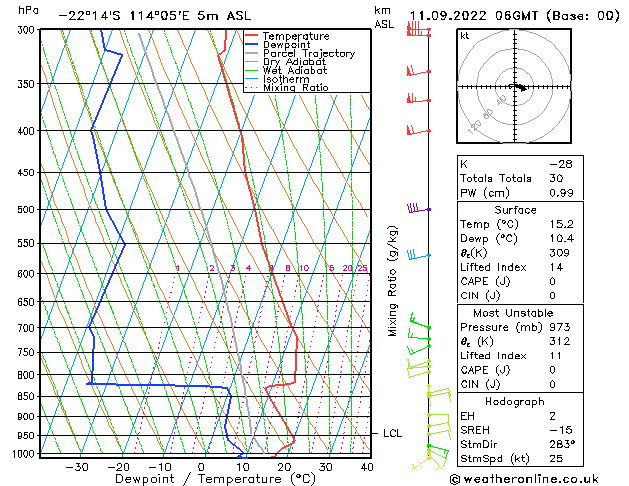This screenshot has height=486, width=629.
Task: Click the Dewpoint / Temperature (°C) axis title
Action: [x=215, y=479]
